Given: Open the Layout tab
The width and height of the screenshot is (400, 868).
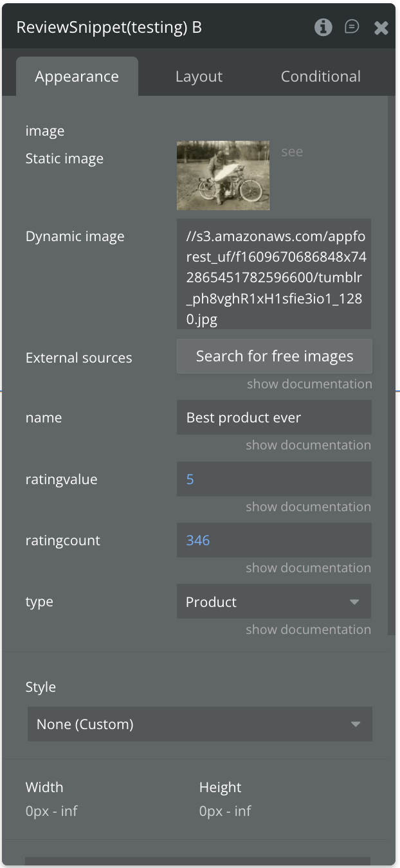Looking at the screenshot, I should [x=199, y=77].
